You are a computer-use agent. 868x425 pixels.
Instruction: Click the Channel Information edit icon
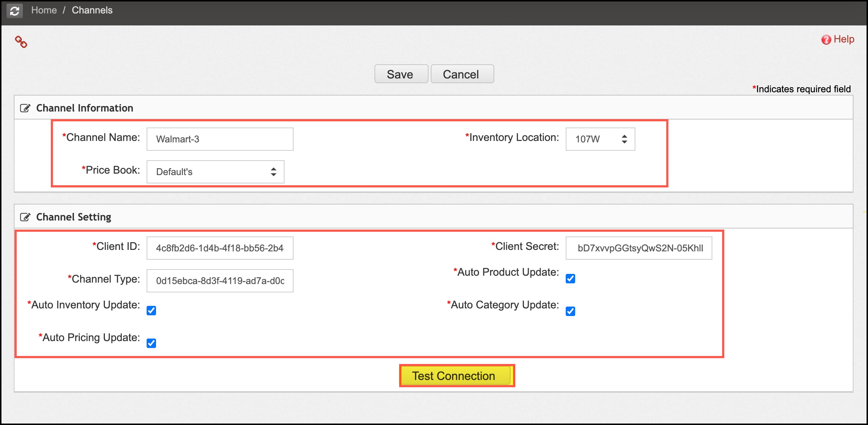pos(25,108)
